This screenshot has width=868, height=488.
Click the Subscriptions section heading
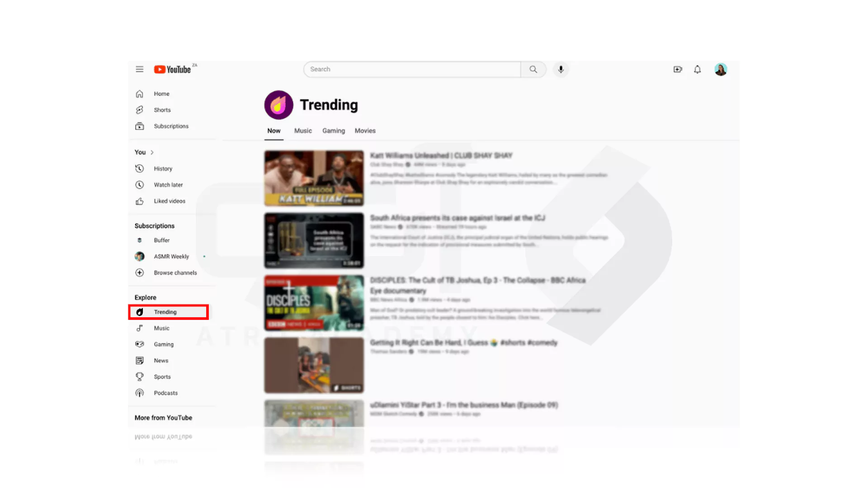tap(154, 225)
